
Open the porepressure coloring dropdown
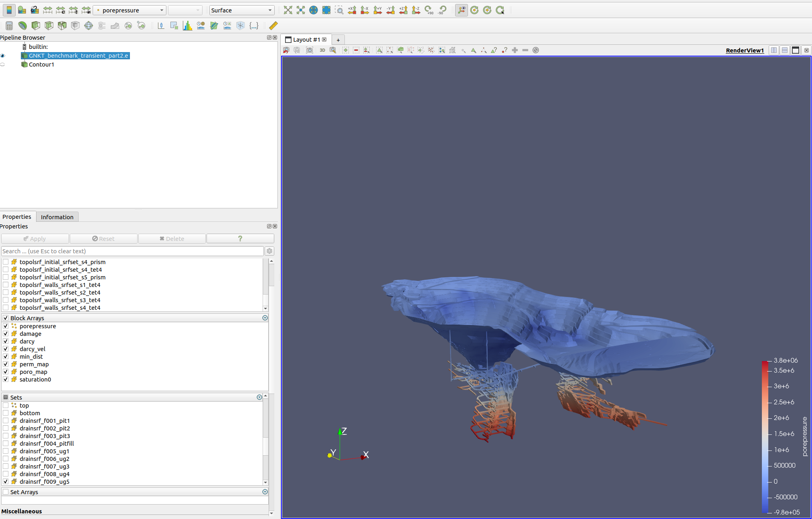pos(129,10)
